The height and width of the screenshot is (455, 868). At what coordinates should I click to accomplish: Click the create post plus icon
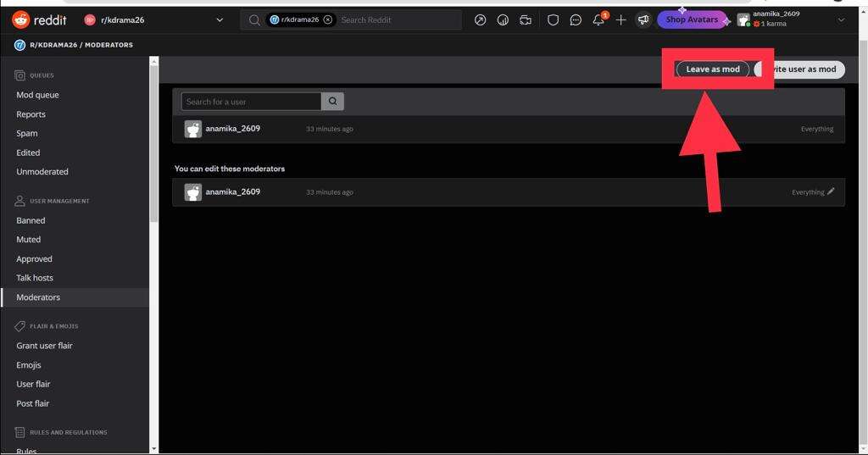[620, 20]
